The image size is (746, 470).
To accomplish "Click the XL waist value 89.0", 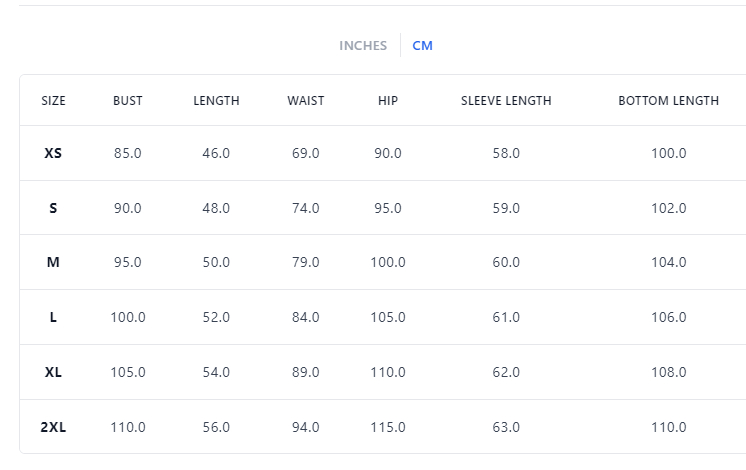I will (x=305, y=372).
